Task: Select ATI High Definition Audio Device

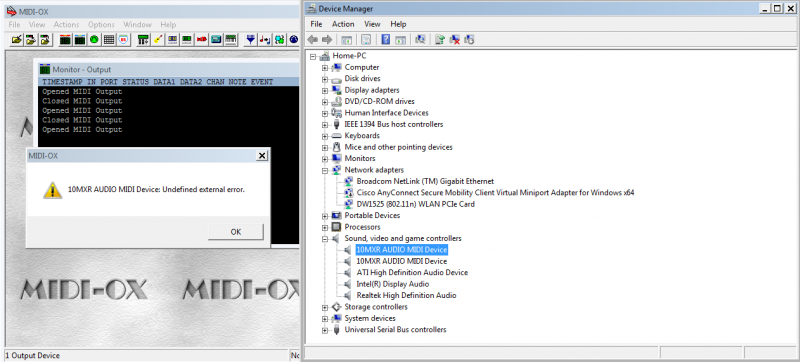Action: [412, 272]
